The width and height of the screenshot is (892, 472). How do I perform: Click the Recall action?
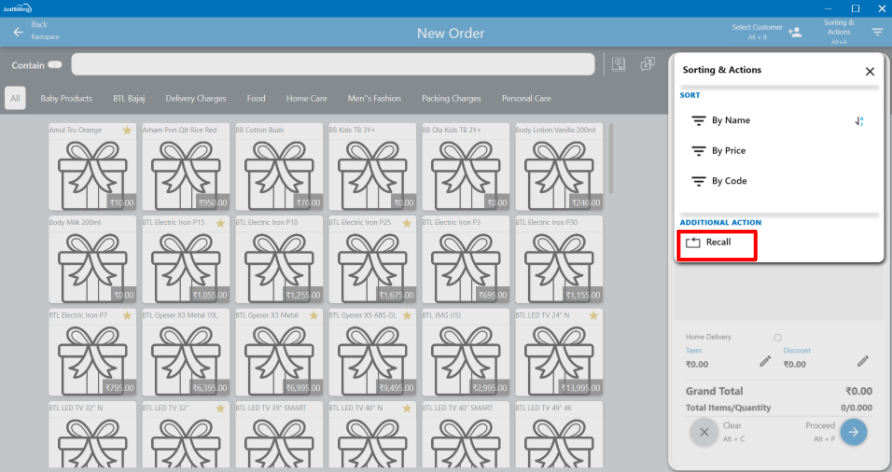click(717, 243)
